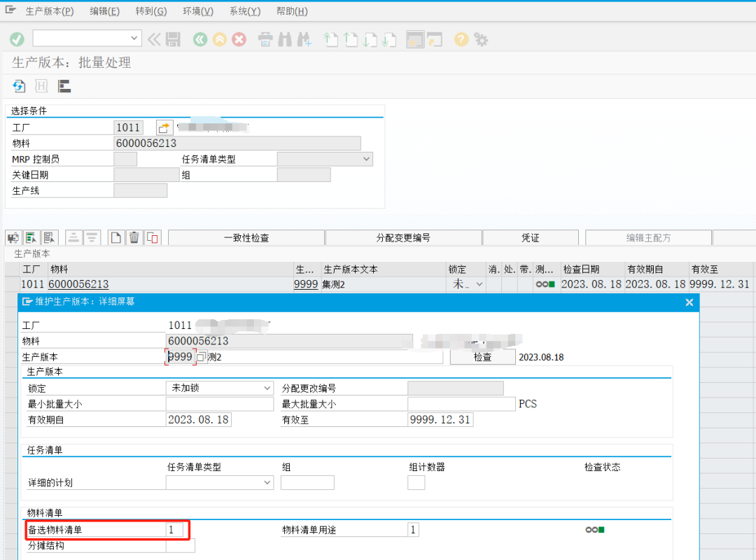Click the select all grid icon

pyautogui.click(x=31, y=237)
